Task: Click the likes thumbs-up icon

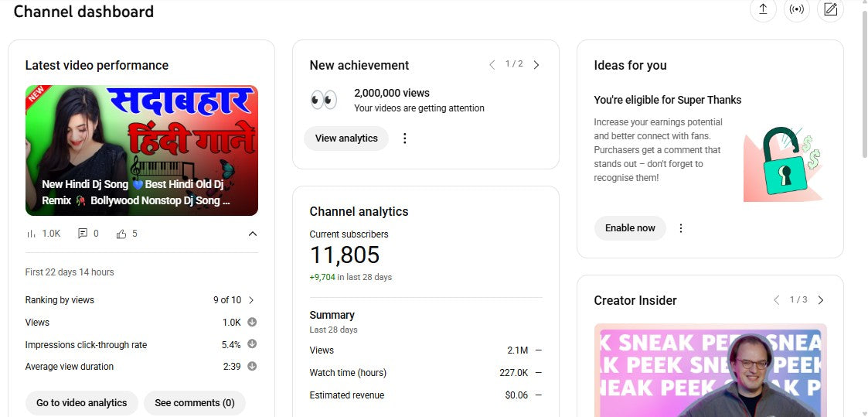Action: 121,234
